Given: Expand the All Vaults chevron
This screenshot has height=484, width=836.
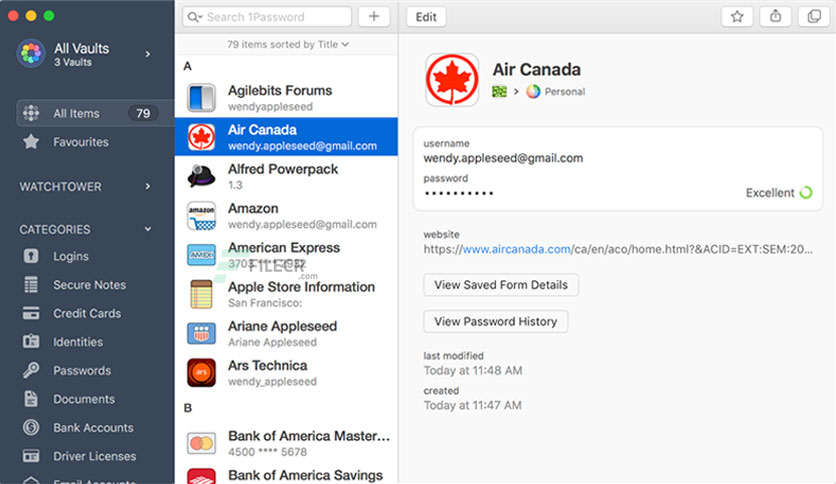Looking at the screenshot, I should tap(148, 54).
